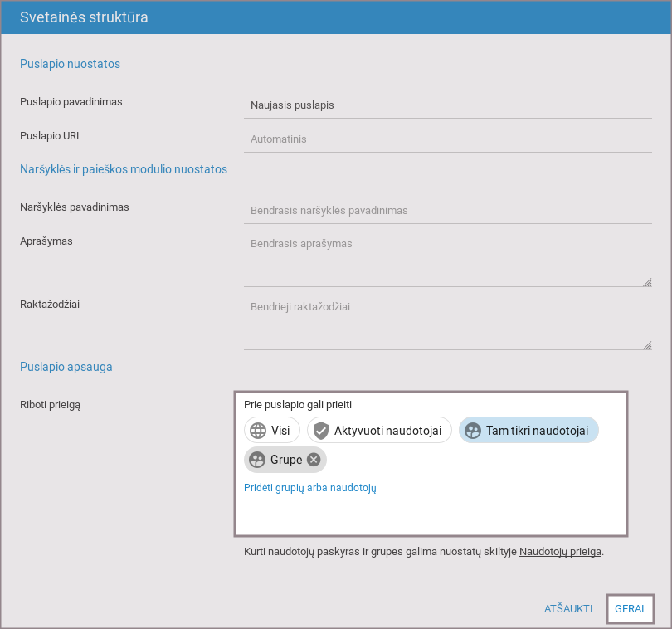Viewport: 672px width, 629px height.
Task: Click the shield icon beside Aktyvuoti naudotojai
Action: coord(321,430)
